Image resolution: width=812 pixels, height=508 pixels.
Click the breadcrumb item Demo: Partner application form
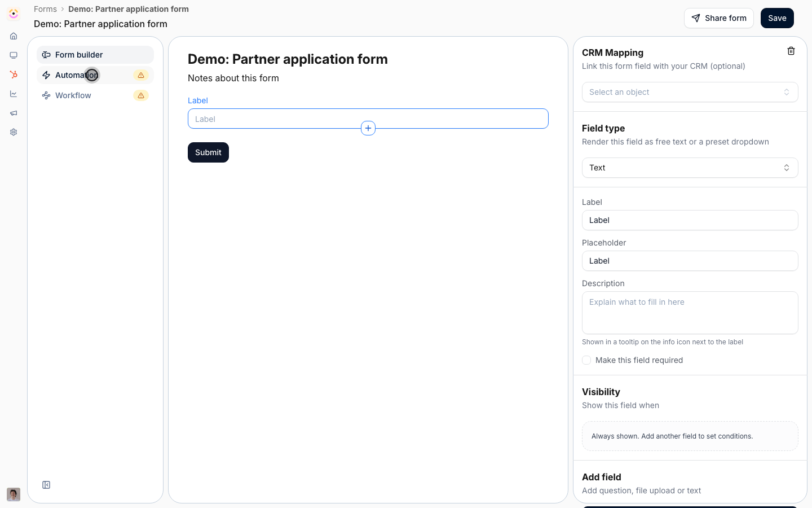[x=129, y=9]
